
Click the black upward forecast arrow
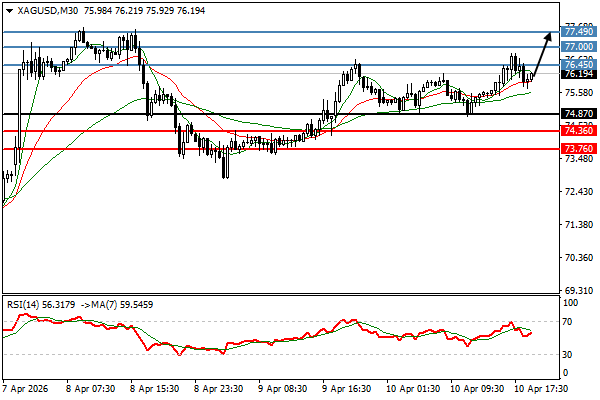tap(541, 54)
